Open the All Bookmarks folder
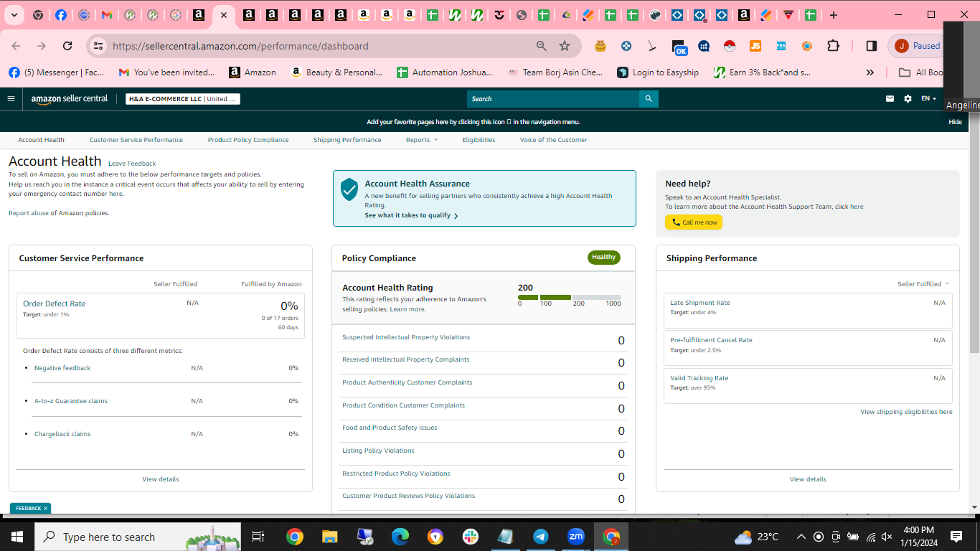The height and width of the screenshot is (551, 980). (x=922, y=72)
